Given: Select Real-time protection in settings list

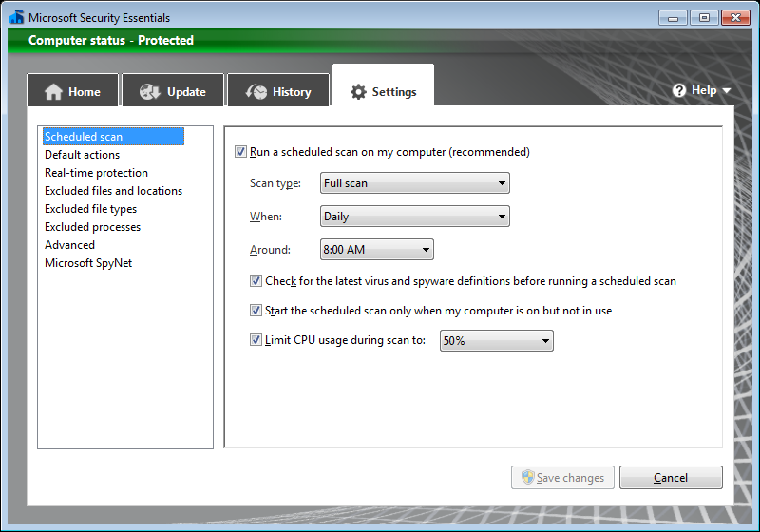Looking at the screenshot, I should point(96,173).
